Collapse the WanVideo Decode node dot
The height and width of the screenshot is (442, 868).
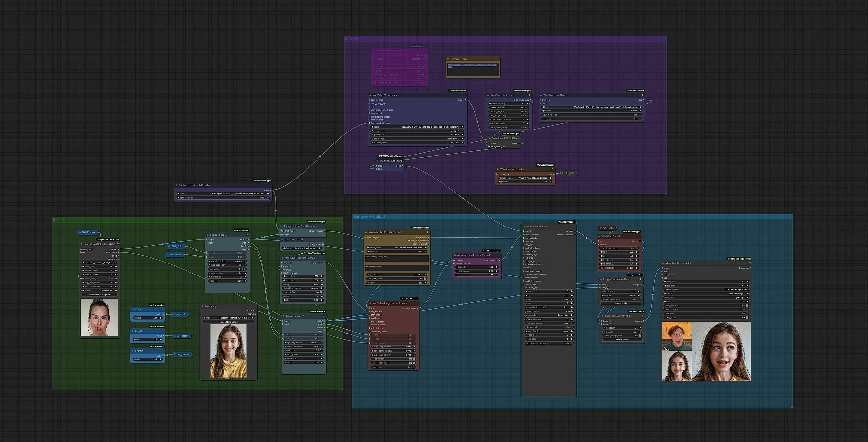(599, 236)
